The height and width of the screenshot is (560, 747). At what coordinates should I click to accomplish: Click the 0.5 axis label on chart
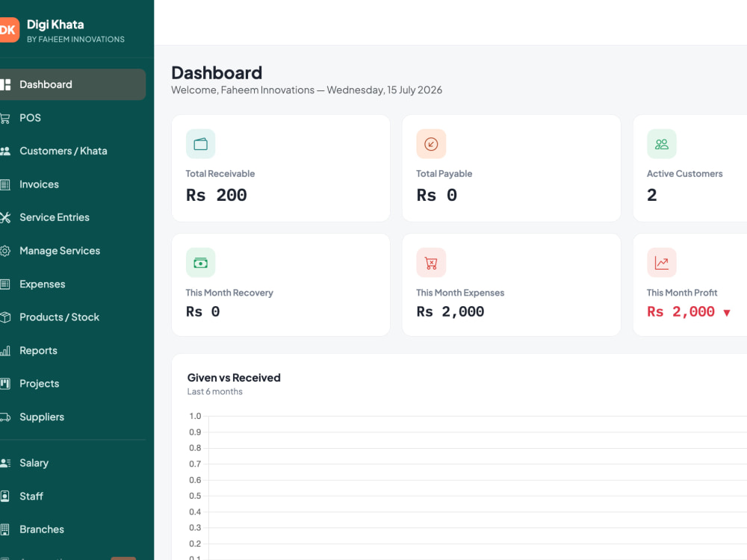tap(195, 497)
